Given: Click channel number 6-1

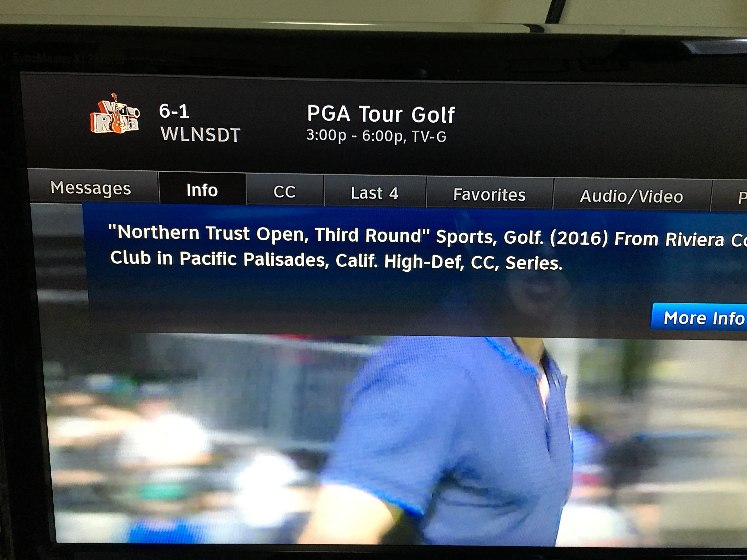Looking at the screenshot, I should [174, 111].
